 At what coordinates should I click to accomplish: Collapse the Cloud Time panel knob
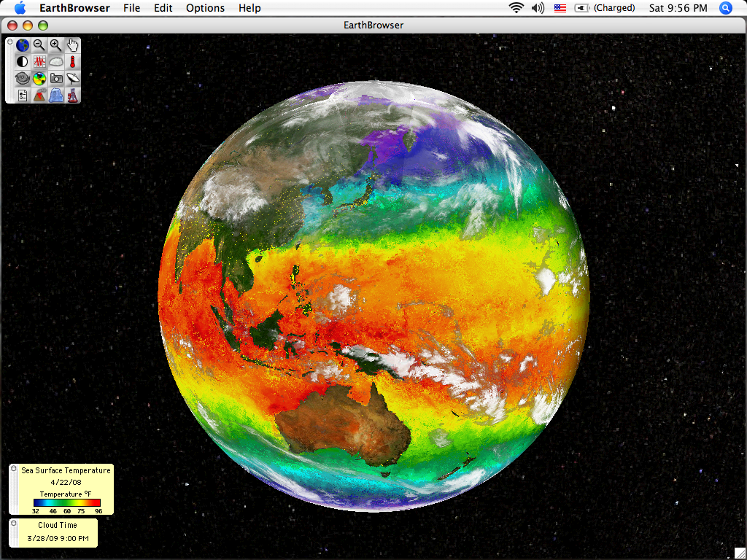[x=14, y=523]
